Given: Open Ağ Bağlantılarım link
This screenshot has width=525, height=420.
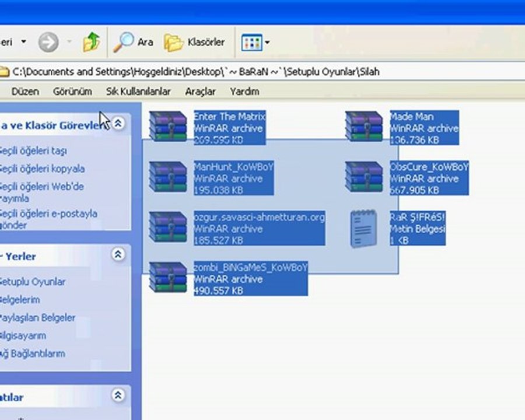Looking at the screenshot, I should click(33, 353).
